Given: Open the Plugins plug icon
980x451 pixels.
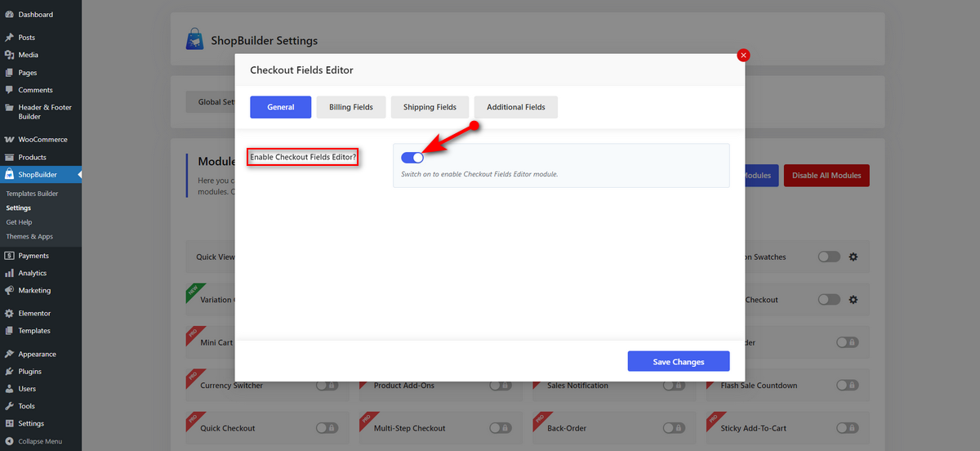Looking at the screenshot, I should (x=8, y=372).
